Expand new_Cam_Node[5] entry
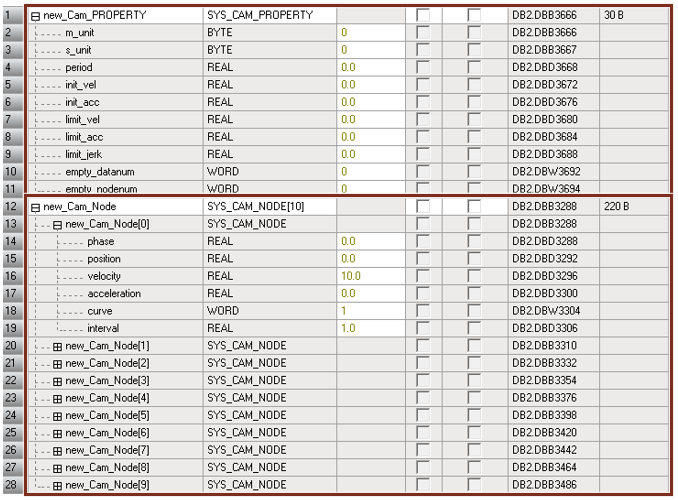The image size is (678, 500). point(58,415)
